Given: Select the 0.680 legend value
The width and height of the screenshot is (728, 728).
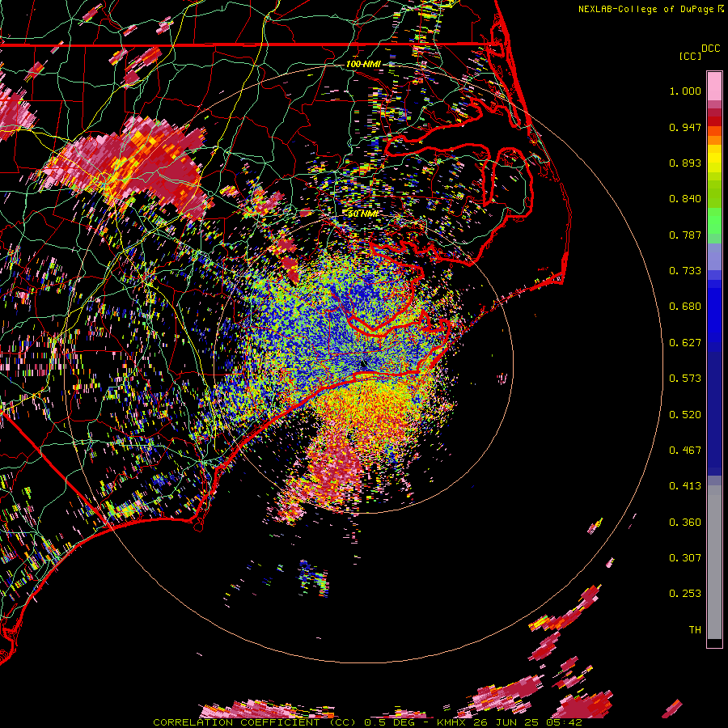Looking at the screenshot, I should pos(685,307).
